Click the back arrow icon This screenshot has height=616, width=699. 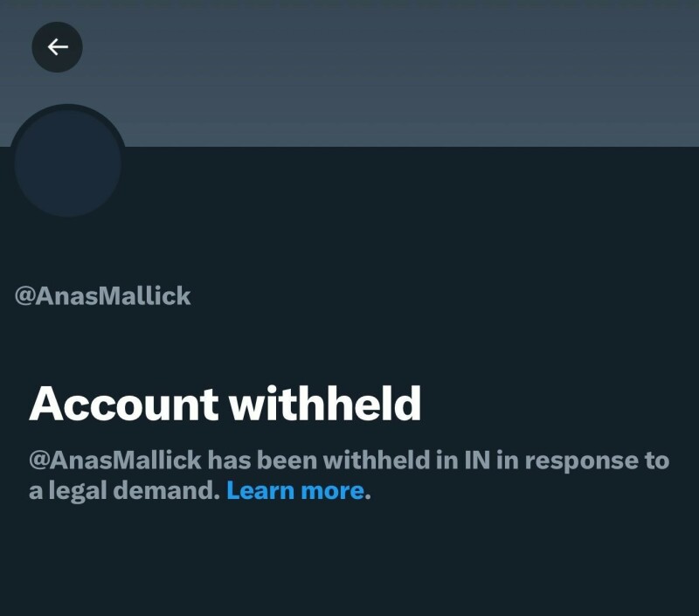tap(58, 47)
